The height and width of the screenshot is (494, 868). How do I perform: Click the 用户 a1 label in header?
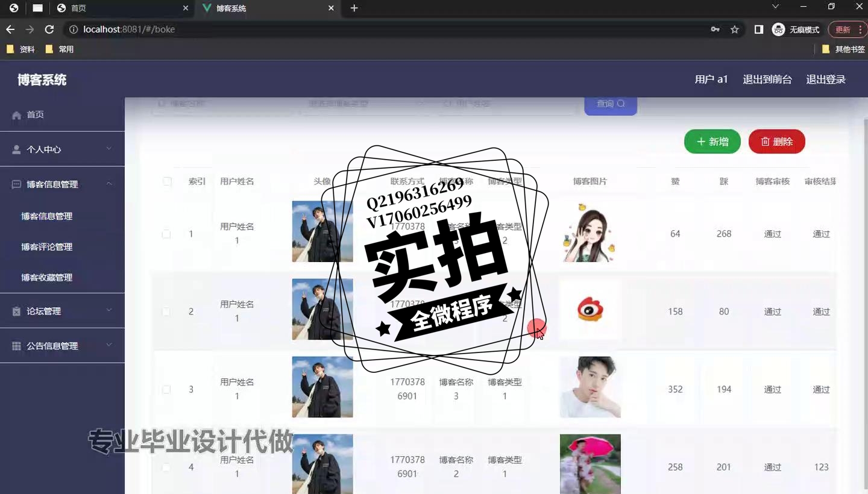coord(711,80)
